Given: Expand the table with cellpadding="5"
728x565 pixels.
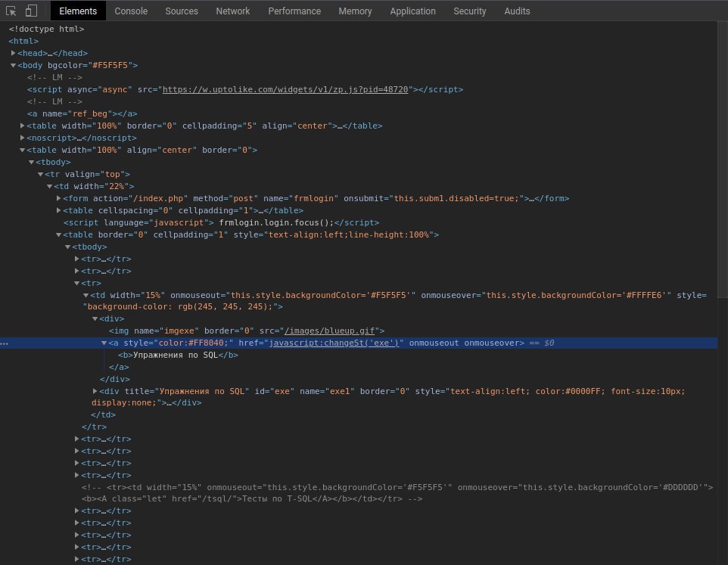Looking at the screenshot, I should (x=22, y=126).
